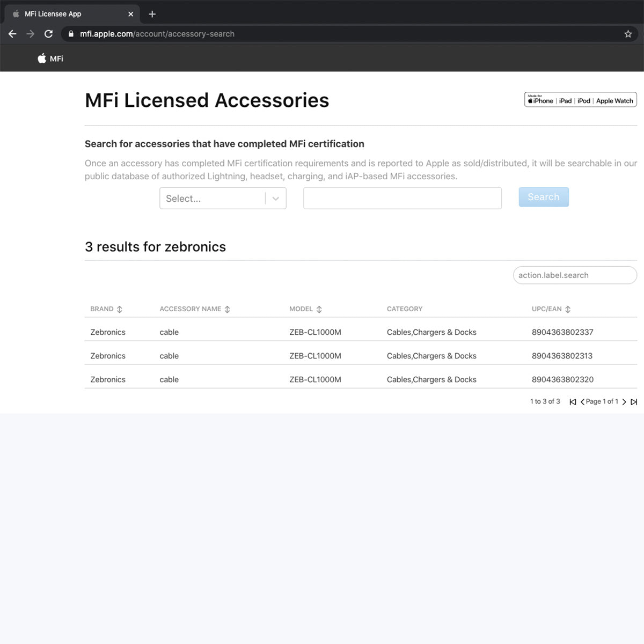This screenshot has height=644, width=644.
Task: Go to next results page
Action: tap(624, 402)
